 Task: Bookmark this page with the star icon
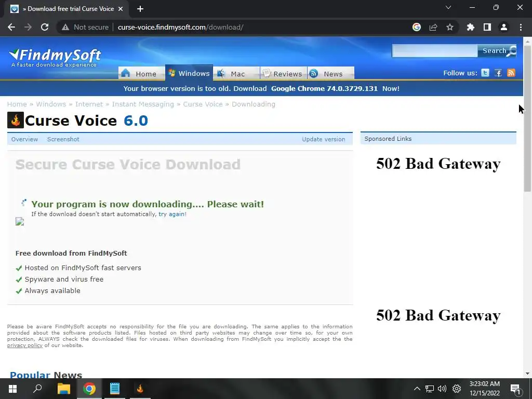[x=450, y=27]
